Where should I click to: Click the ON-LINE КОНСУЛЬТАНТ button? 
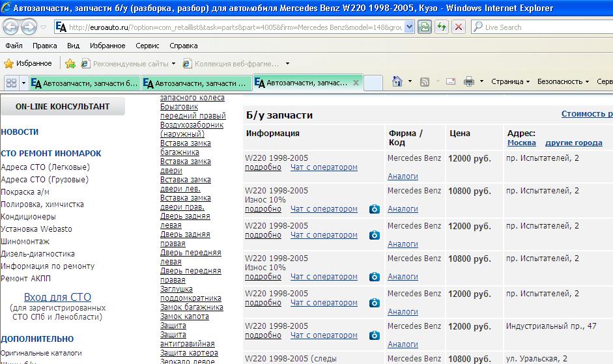63,106
